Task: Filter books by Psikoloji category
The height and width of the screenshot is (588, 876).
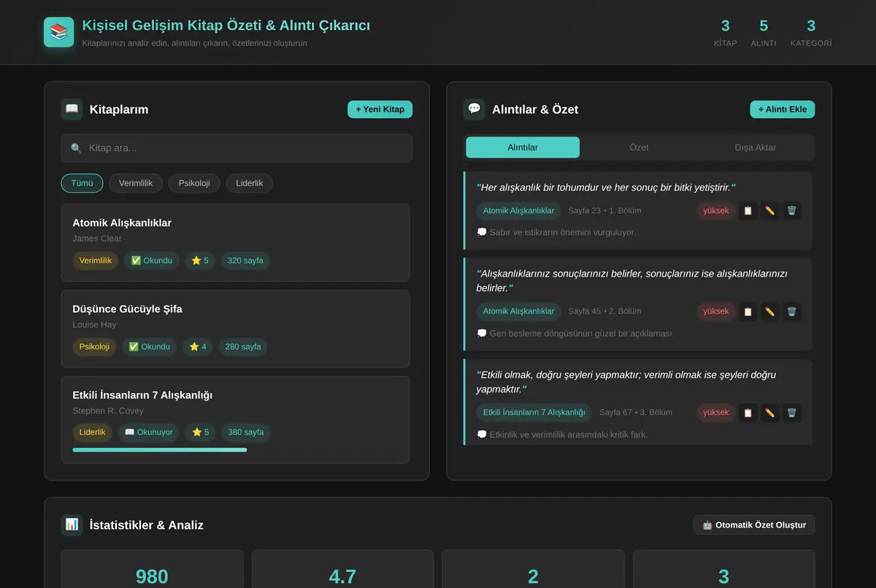Action: pyautogui.click(x=194, y=183)
